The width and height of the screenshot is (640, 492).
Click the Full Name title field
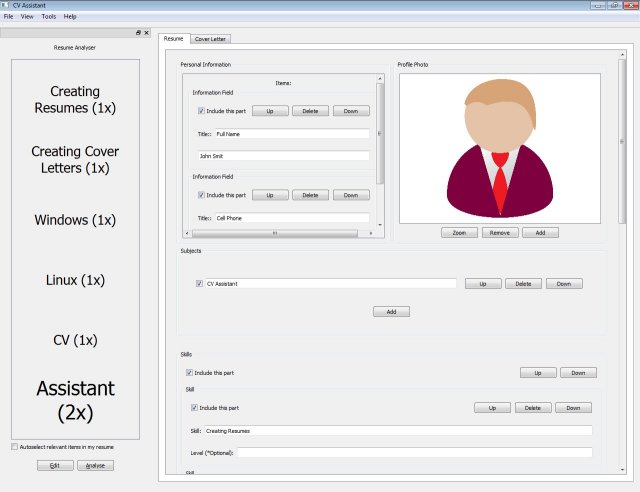click(x=292, y=134)
